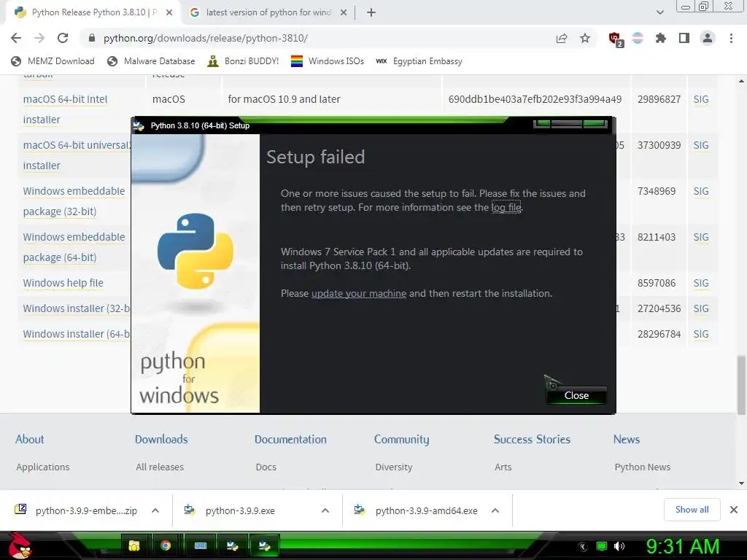Reload the python.org page
747x560 pixels.
point(63,38)
